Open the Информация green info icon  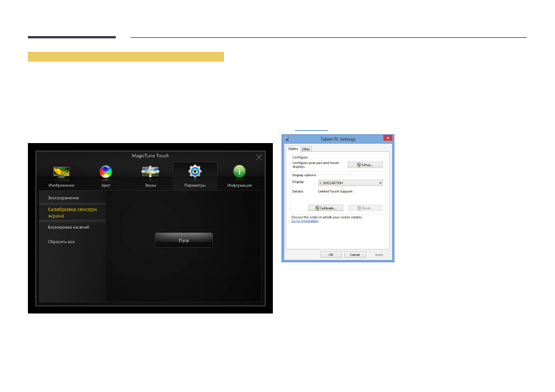click(239, 172)
